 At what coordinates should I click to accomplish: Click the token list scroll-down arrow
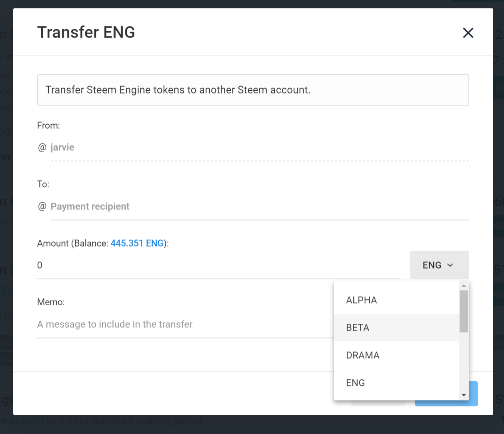pyautogui.click(x=464, y=395)
